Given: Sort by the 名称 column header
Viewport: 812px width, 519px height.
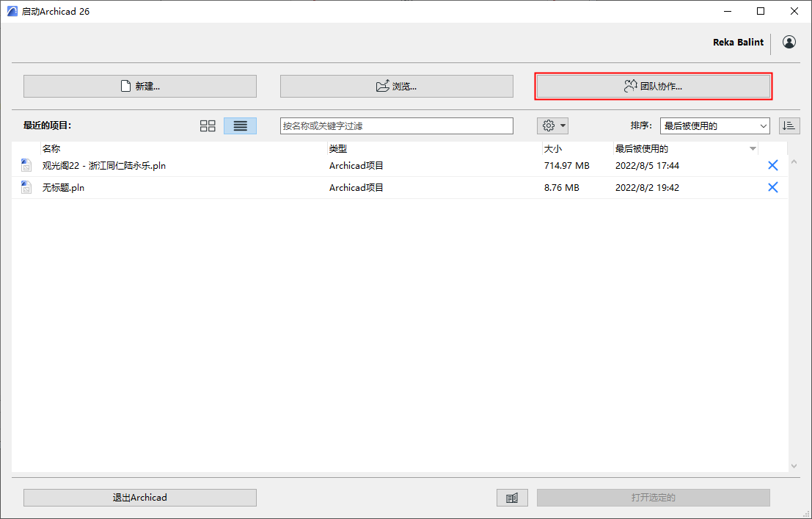Looking at the screenshot, I should (51, 149).
